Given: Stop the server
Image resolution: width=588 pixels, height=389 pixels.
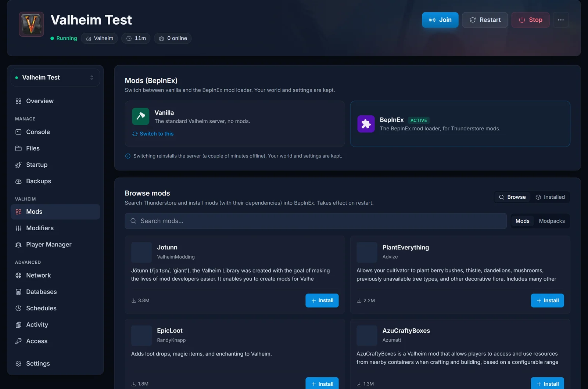Looking at the screenshot, I should (530, 20).
